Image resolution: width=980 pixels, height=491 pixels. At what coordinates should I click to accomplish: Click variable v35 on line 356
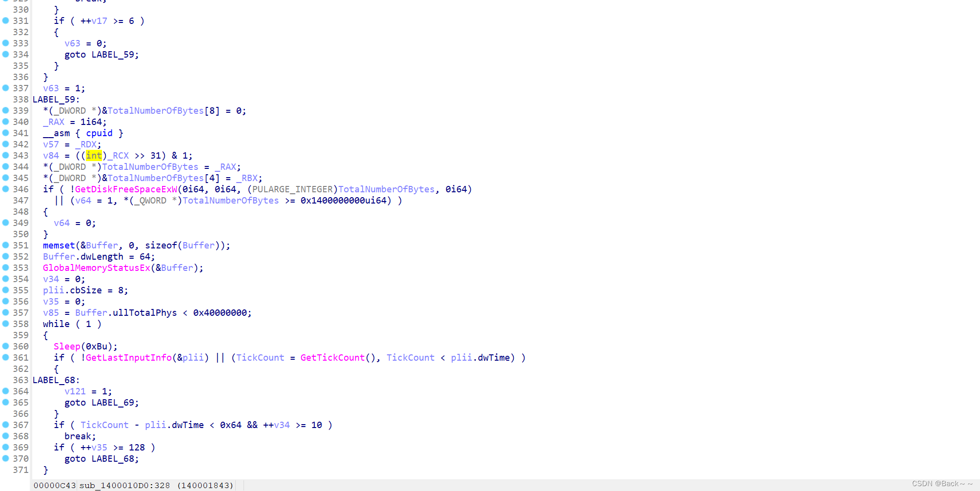[x=51, y=302]
